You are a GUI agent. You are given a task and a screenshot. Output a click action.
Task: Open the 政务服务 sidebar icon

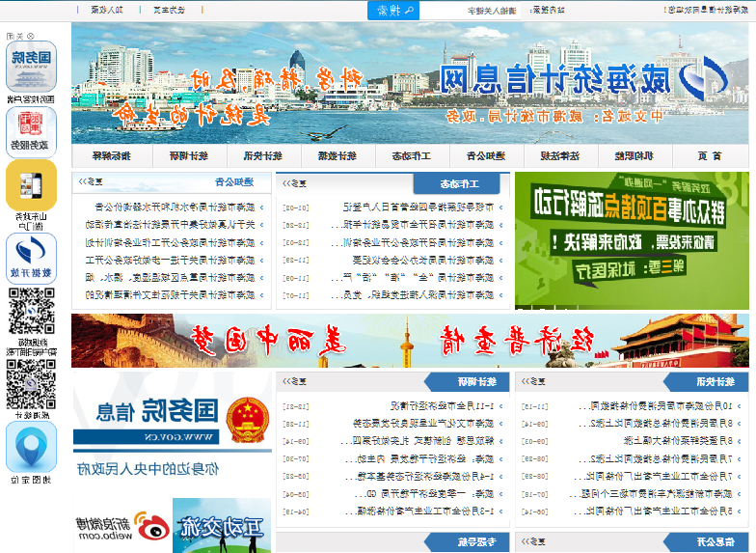[x=31, y=132]
